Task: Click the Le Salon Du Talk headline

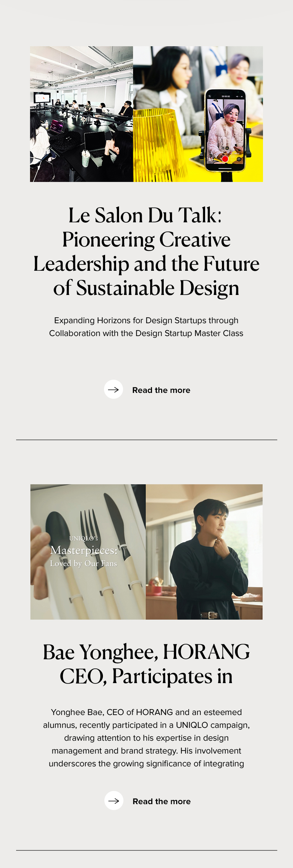Action: [x=146, y=251]
